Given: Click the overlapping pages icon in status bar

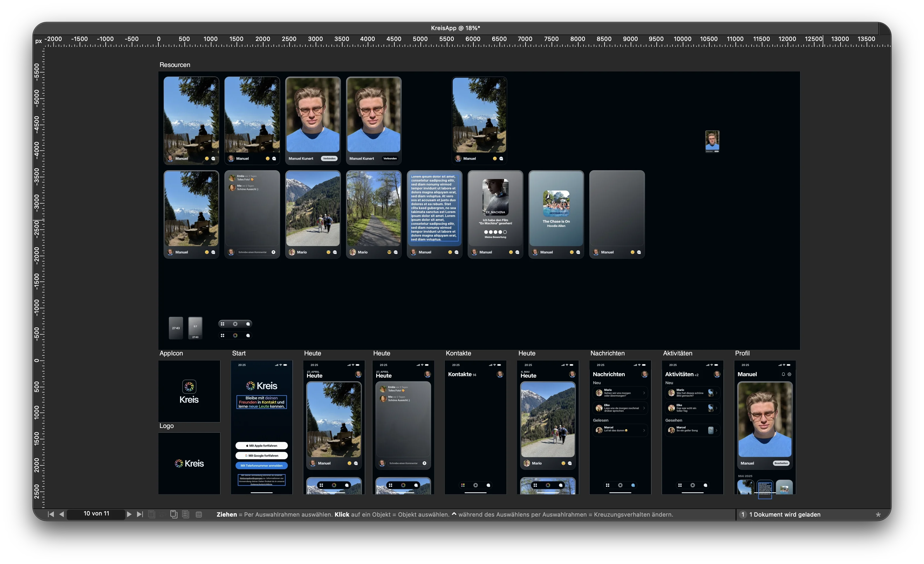Looking at the screenshot, I should tap(174, 514).
